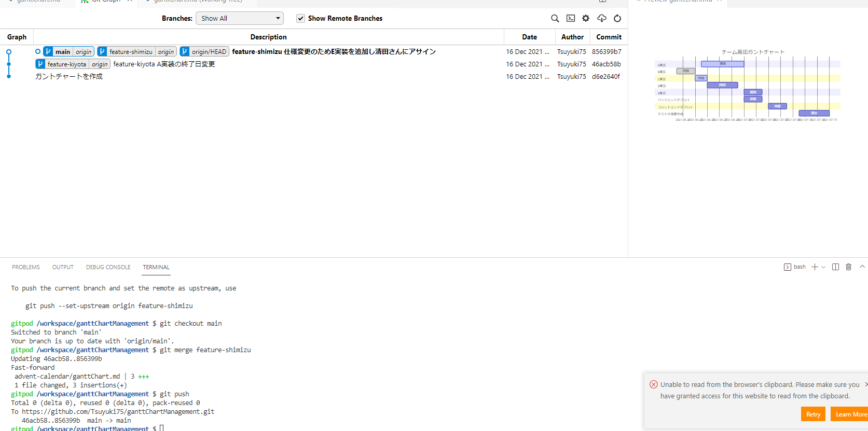Click the Author column header
The width and height of the screenshot is (868, 431).
[572, 37]
